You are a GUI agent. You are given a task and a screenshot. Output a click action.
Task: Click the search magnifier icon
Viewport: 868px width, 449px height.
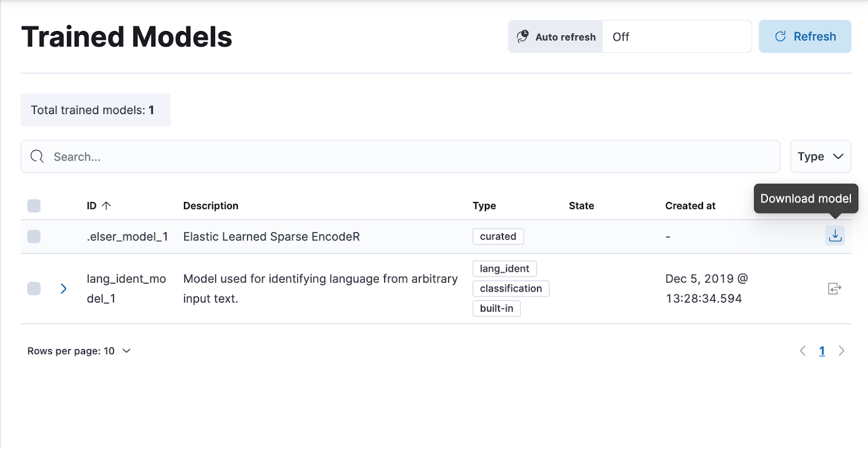point(37,157)
